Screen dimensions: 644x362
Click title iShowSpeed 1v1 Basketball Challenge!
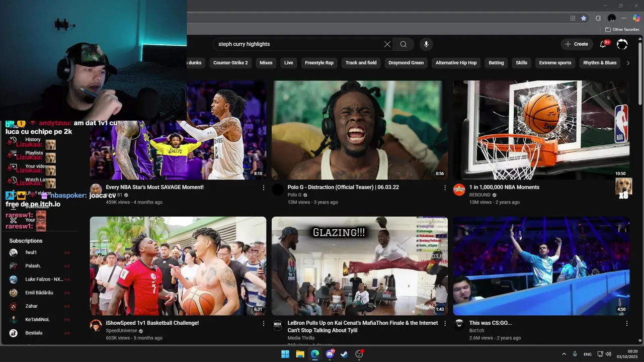pos(152,323)
